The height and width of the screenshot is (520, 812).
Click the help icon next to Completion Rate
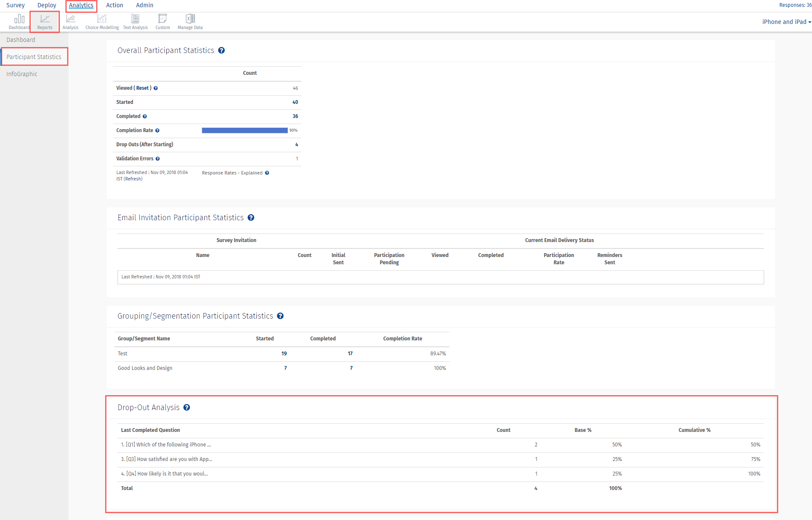(x=157, y=131)
